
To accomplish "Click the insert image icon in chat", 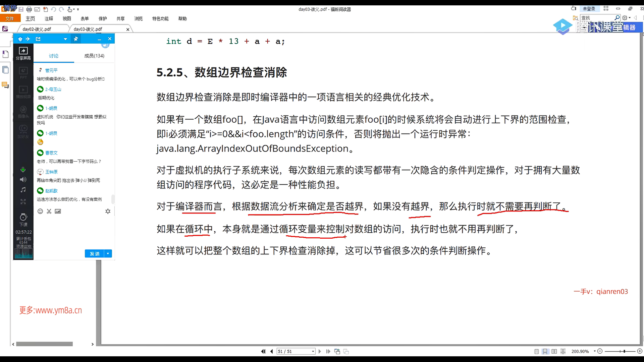I will [58, 211].
